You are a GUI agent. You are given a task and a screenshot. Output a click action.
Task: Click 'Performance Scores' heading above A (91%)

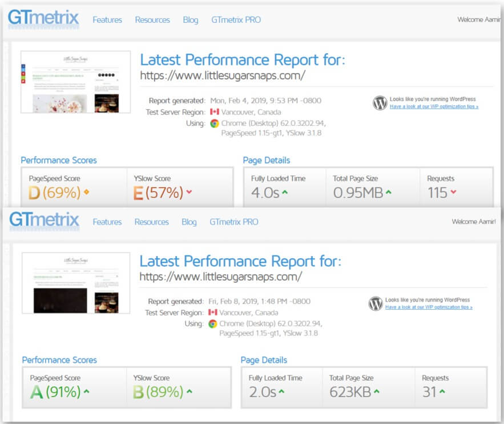59,360
